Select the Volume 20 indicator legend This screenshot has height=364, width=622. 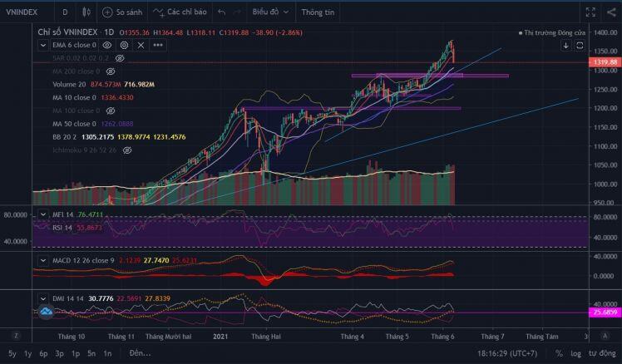click(x=69, y=85)
